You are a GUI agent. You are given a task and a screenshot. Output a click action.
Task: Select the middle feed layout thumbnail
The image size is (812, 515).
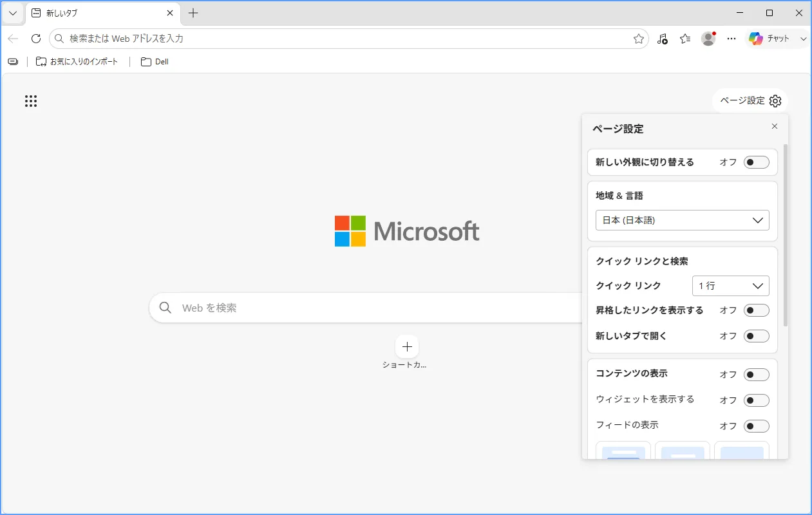coord(683,451)
